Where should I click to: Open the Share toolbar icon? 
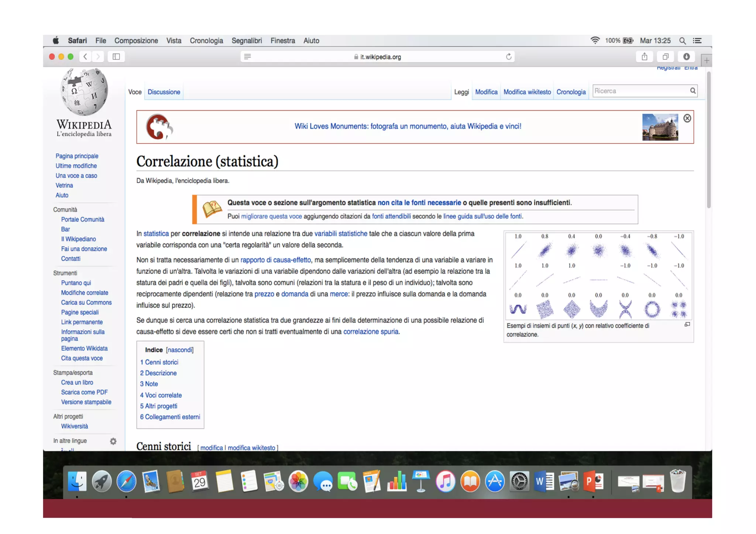(645, 56)
